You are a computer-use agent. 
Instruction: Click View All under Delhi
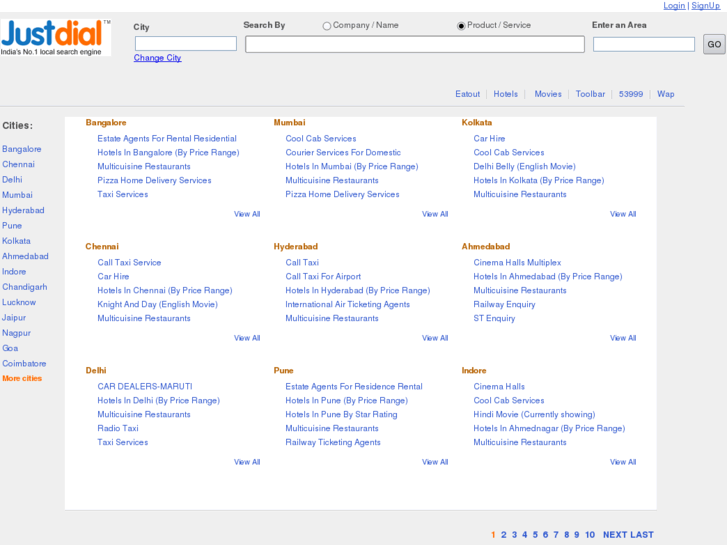247,462
